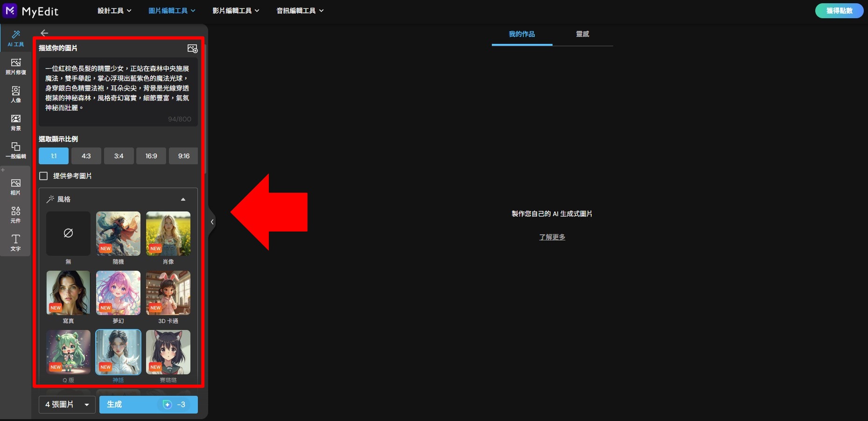Click into the image description text box
This screenshot has height=421, width=868.
pos(118,92)
